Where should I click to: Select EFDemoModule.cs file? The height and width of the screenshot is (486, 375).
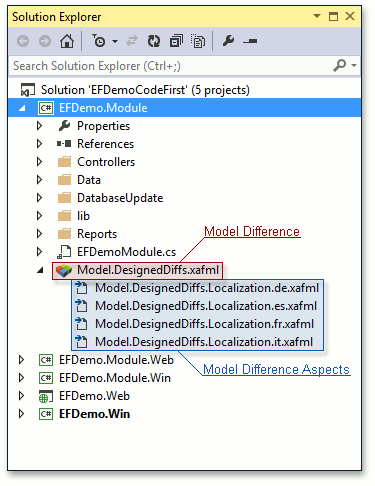tap(126, 252)
